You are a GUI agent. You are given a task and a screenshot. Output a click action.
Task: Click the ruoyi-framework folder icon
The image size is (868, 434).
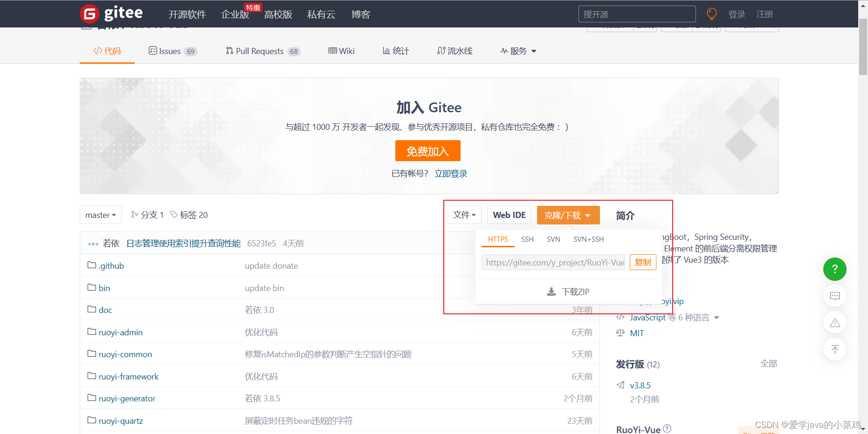(92, 376)
